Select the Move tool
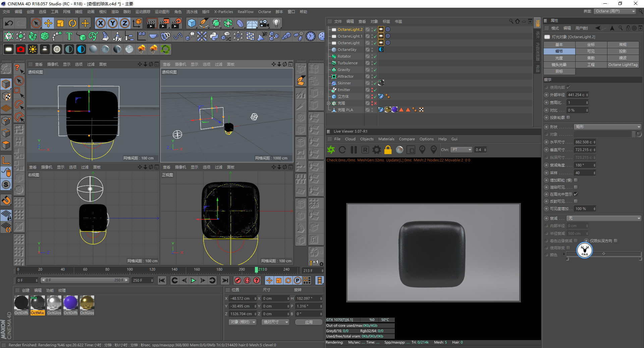Screen dimensions: 644x348 (48, 23)
